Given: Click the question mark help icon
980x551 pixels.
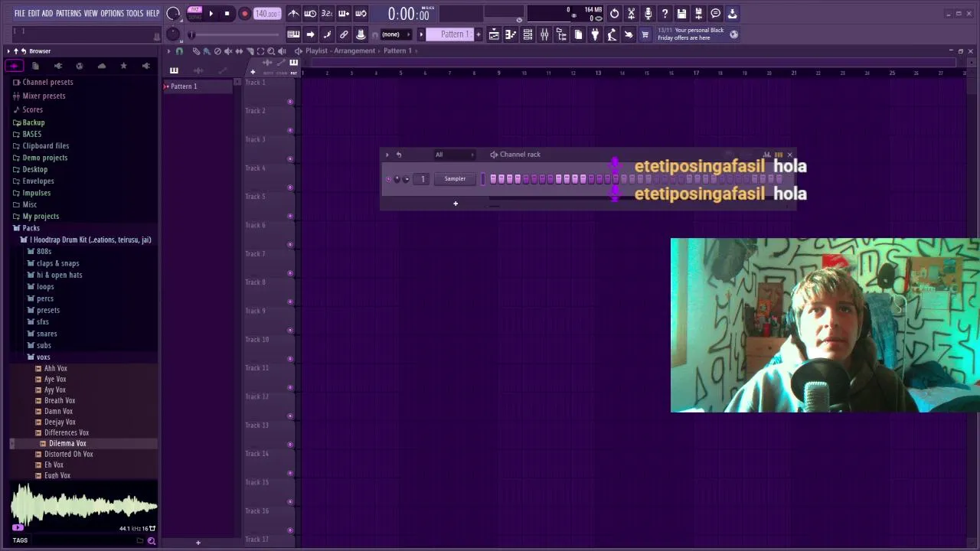Looking at the screenshot, I should pyautogui.click(x=665, y=14).
